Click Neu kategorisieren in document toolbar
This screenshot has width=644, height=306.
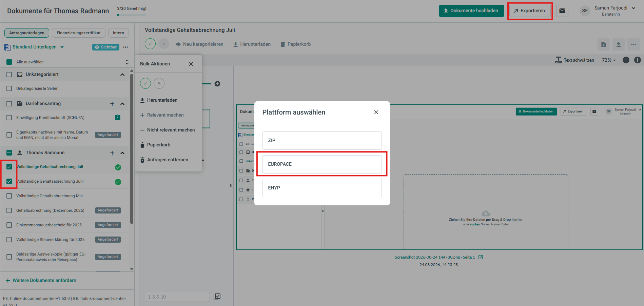pos(200,44)
